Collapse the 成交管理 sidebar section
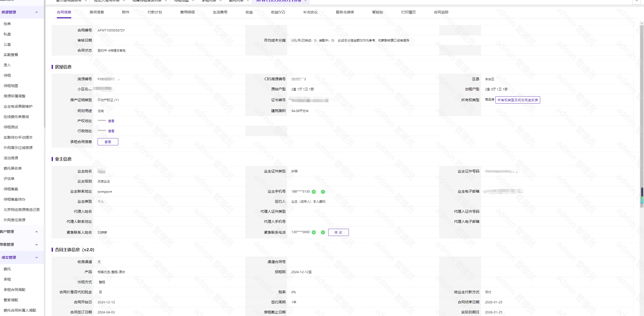The height and width of the screenshot is (316, 644). click(x=36, y=257)
